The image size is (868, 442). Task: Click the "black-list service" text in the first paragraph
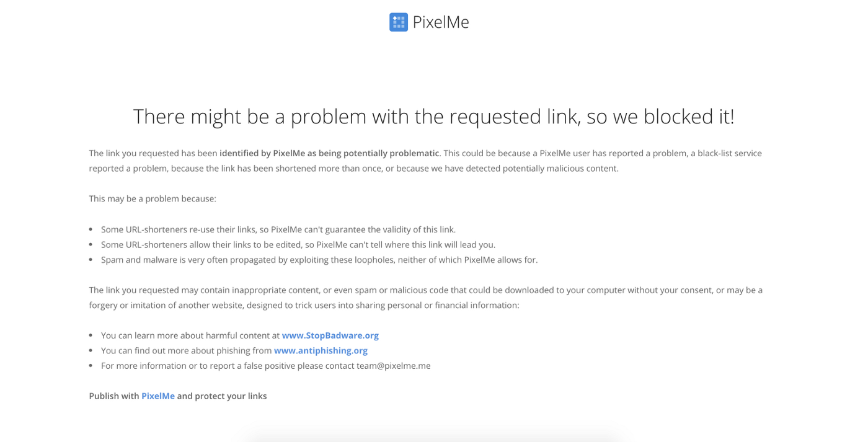[725, 153]
